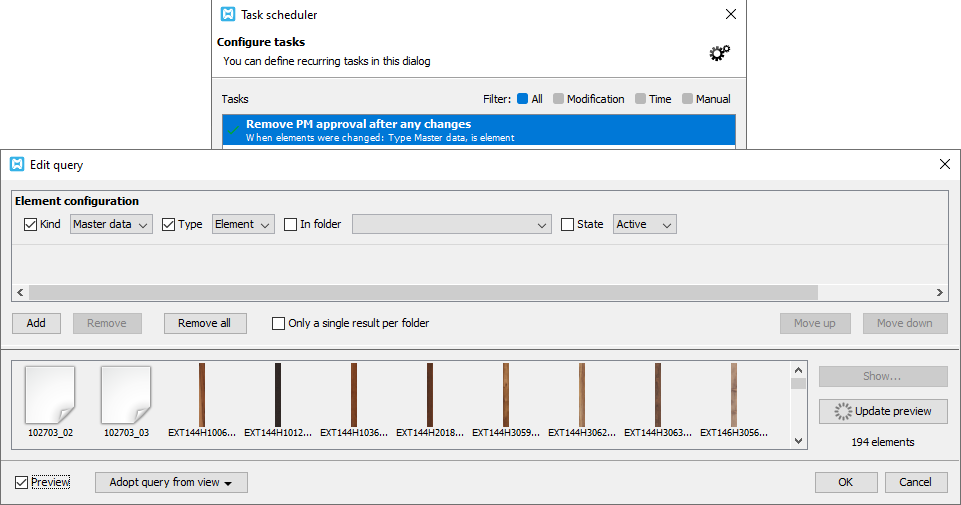Select the 102703_03 blank page icon
The width and height of the screenshot is (961, 505).
126,395
